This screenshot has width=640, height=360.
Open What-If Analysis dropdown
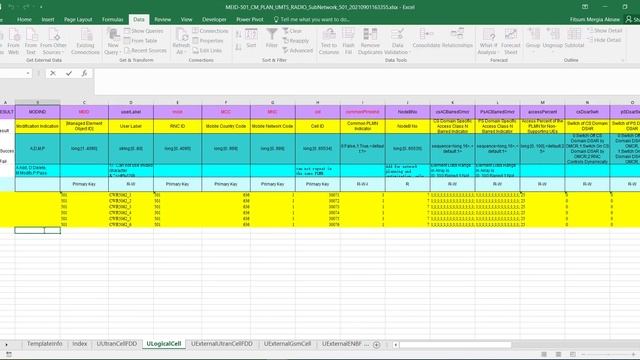[x=488, y=41]
